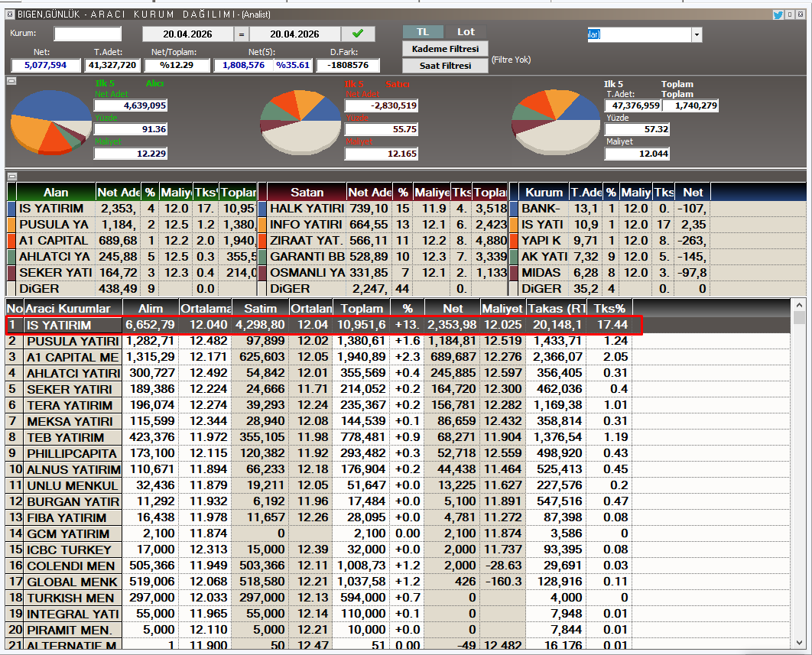The width and height of the screenshot is (812, 655).
Task: Click the scroll up arrow of main table
Action: pos(799,305)
